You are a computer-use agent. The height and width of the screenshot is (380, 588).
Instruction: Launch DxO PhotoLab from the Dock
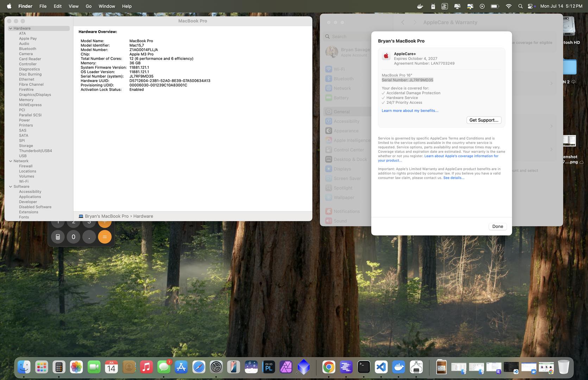click(269, 367)
